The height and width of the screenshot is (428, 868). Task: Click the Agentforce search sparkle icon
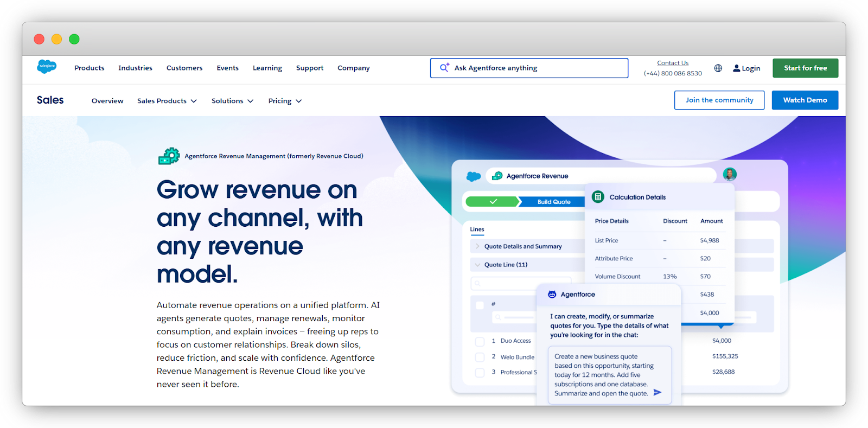tap(444, 67)
